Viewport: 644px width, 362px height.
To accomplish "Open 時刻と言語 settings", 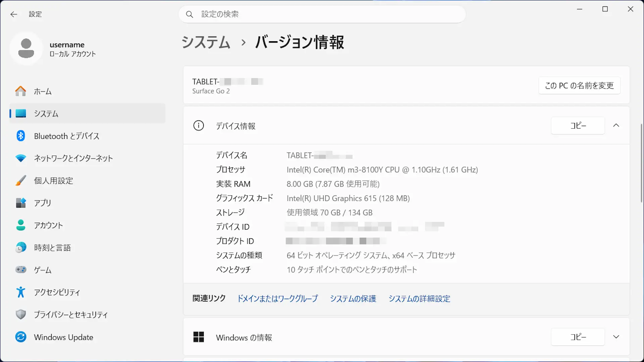I will pos(88,247).
